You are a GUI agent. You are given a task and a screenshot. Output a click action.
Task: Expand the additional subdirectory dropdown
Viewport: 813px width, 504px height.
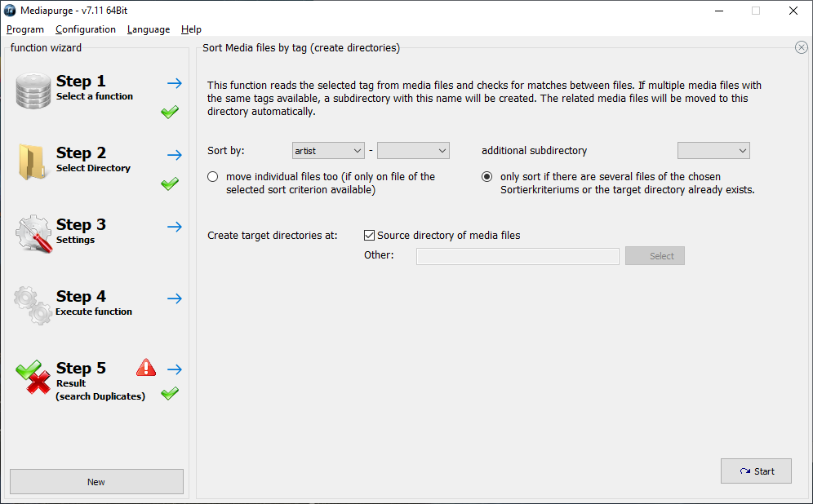pos(713,151)
